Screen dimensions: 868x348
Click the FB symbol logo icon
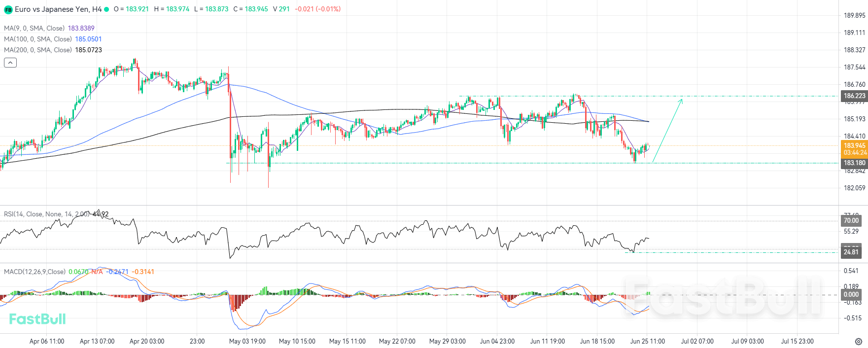(x=8, y=9)
